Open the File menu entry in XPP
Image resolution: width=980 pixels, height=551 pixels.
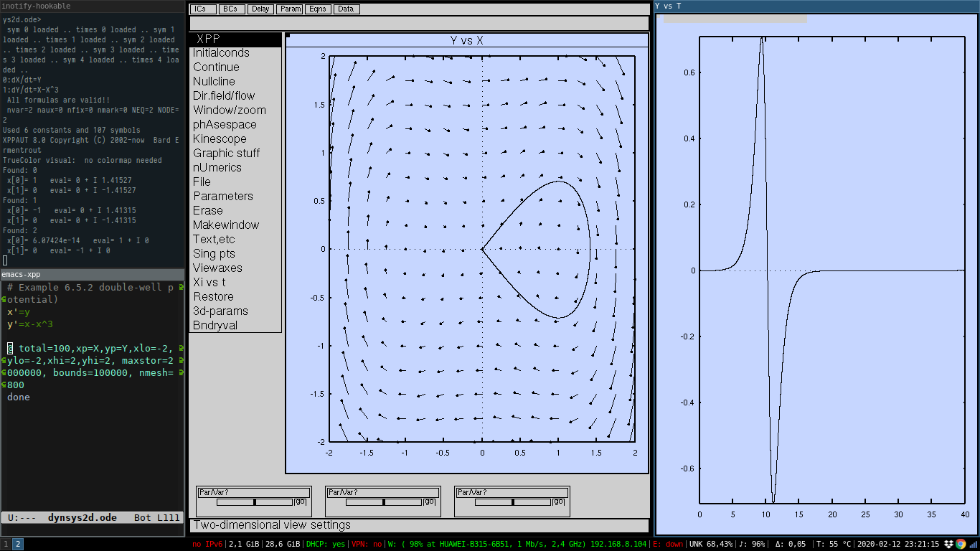point(235,182)
